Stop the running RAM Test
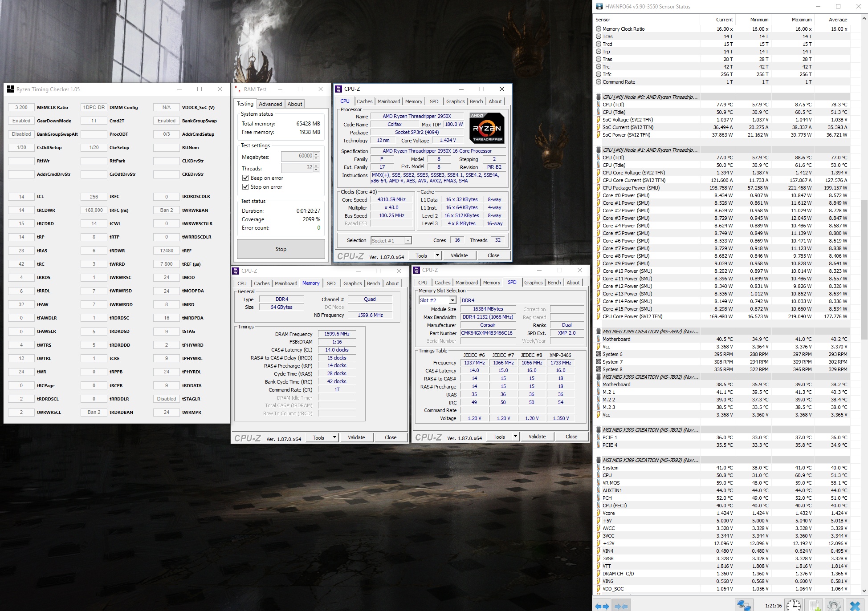This screenshot has width=868, height=611. [x=281, y=249]
